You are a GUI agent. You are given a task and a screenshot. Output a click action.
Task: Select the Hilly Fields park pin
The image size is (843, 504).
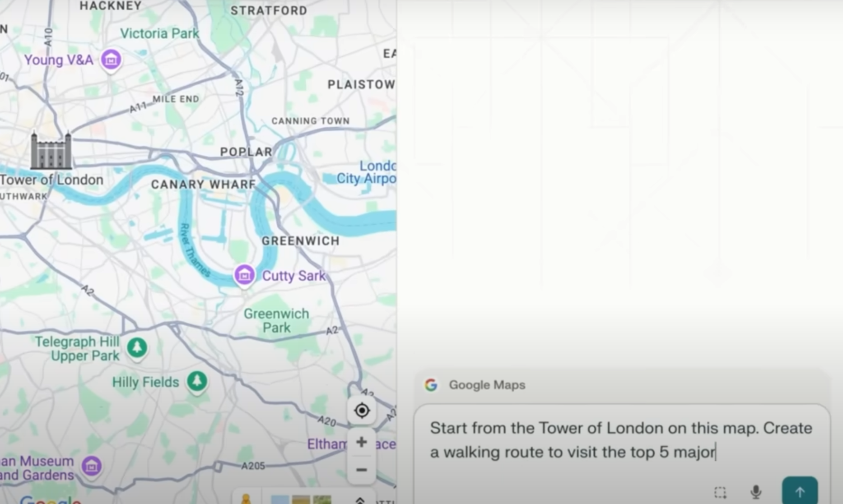click(197, 382)
